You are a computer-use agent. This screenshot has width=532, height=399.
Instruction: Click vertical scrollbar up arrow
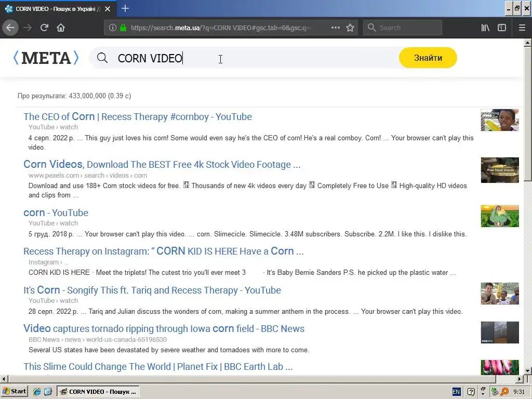(x=528, y=43)
